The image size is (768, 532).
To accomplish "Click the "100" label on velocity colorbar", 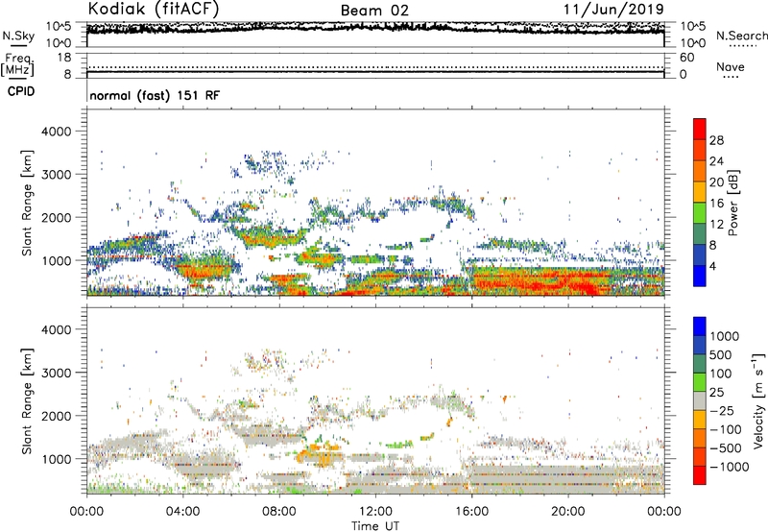I will [x=721, y=374].
